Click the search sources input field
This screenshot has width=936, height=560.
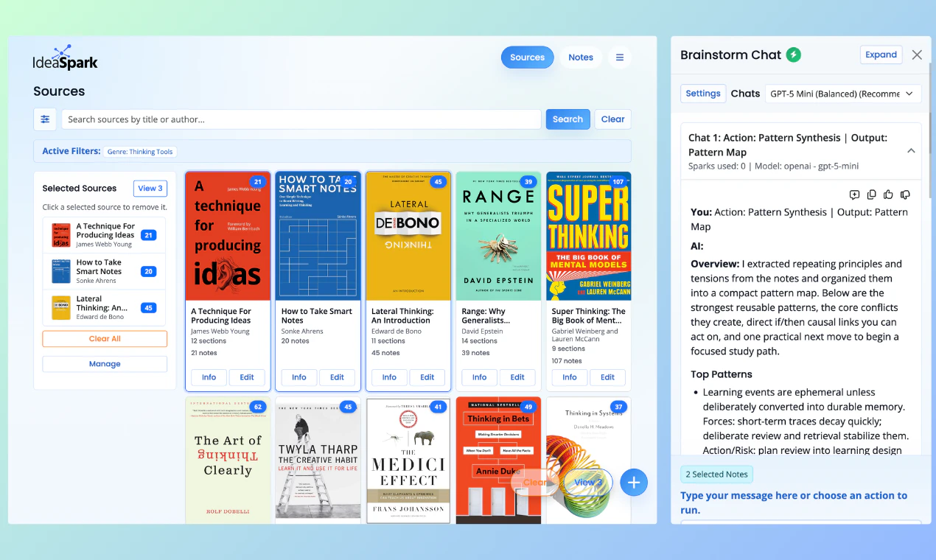tap(301, 119)
